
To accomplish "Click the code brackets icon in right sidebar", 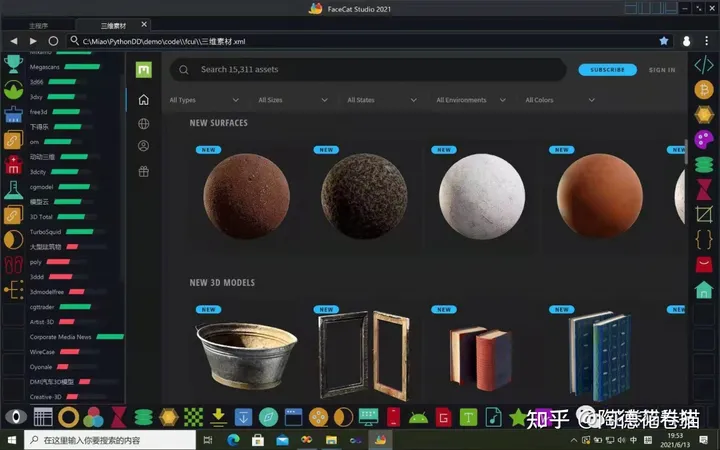I will point(704,65).
